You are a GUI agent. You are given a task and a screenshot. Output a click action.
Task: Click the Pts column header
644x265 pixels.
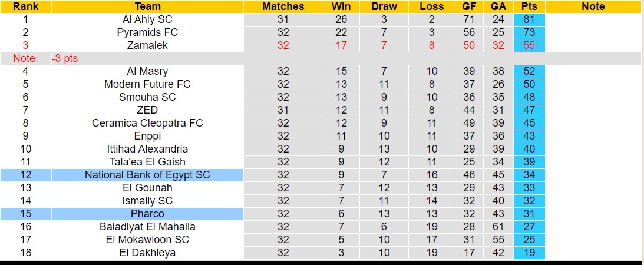[x=529, y=6]
